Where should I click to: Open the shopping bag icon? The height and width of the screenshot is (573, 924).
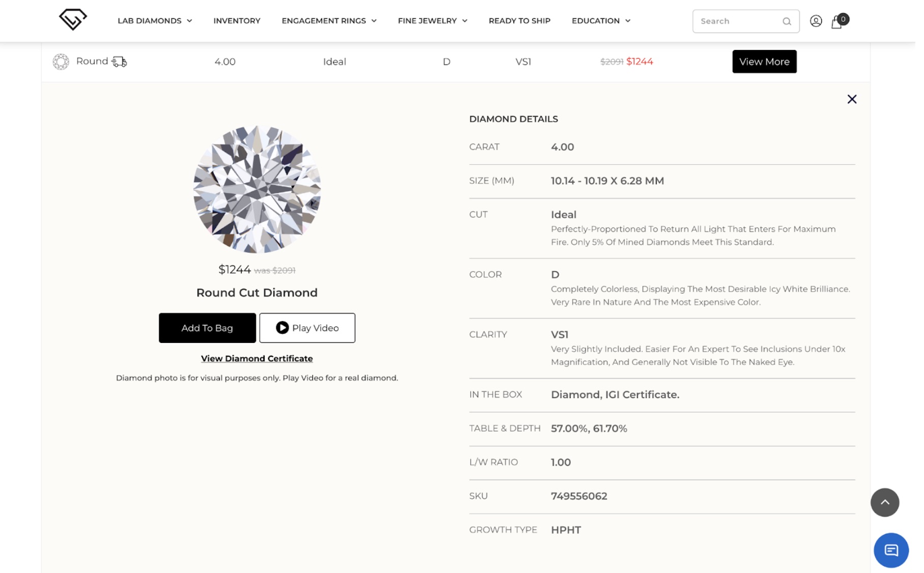click(x=837, y=22)
